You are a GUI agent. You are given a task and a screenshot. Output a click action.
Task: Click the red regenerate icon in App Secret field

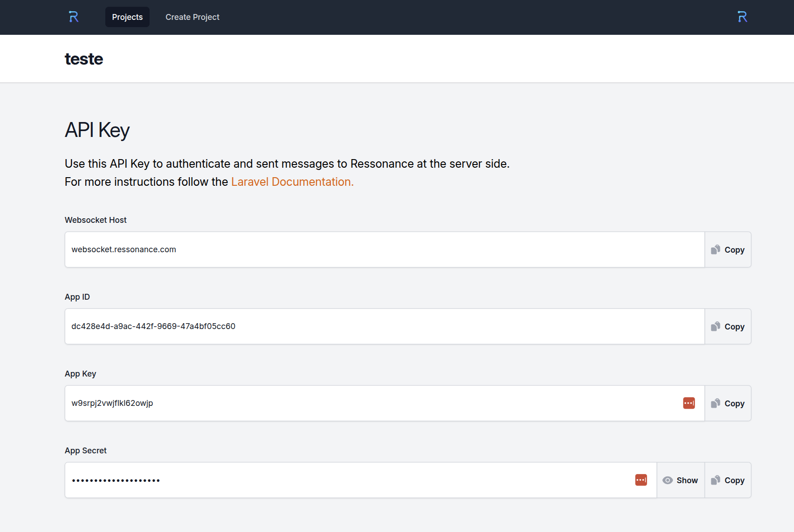[641, 480]
